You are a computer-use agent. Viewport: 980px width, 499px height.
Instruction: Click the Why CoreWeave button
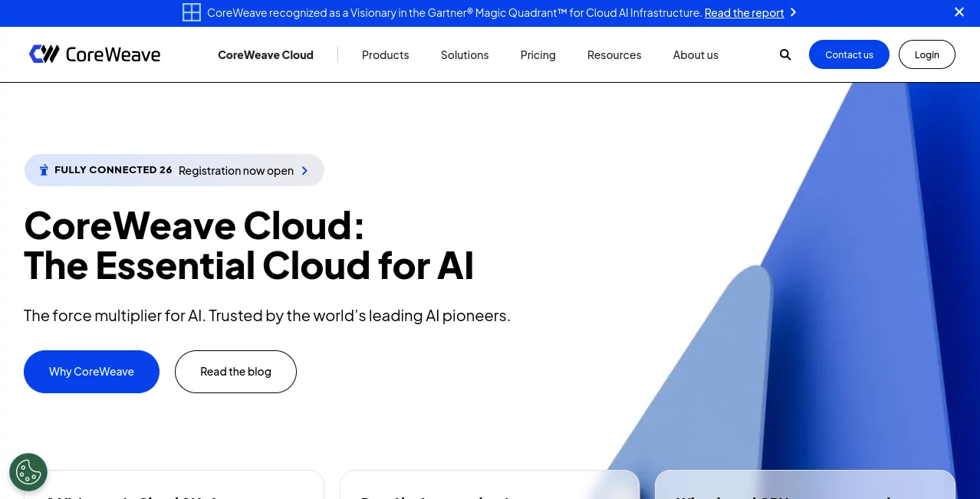[91, 372]
